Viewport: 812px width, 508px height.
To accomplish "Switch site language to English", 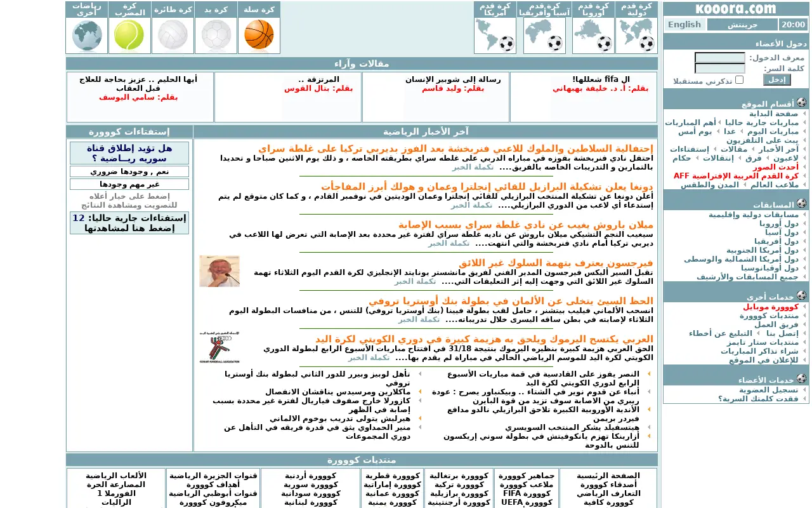I will point(684,25).
